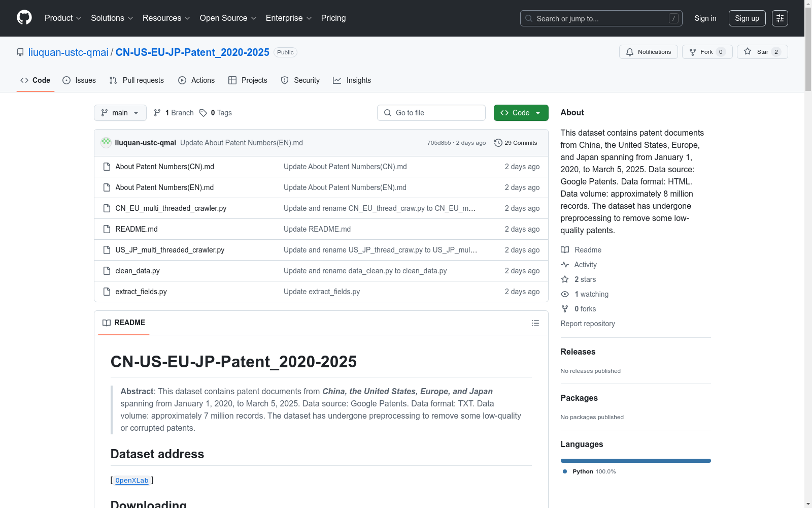Click the Go to file input
Viewport: 812px width, 508px height.
point(431,113)
